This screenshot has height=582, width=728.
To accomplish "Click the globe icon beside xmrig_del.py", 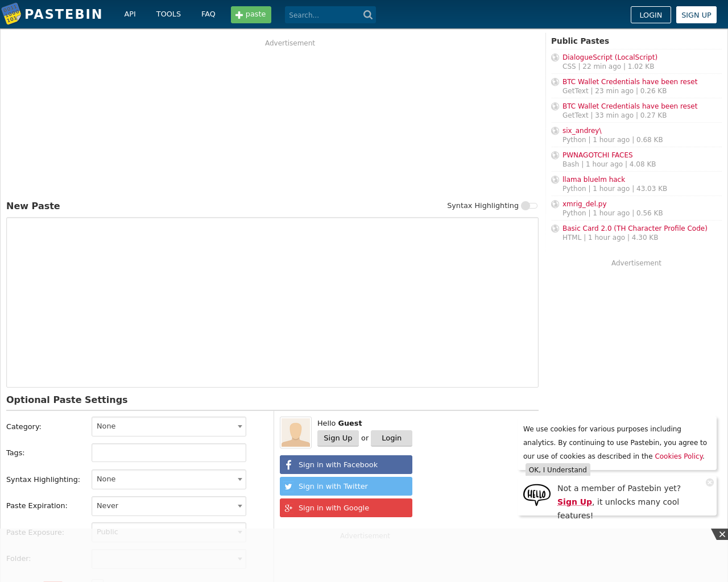I will pyautogui.click(x=555, y=204).
